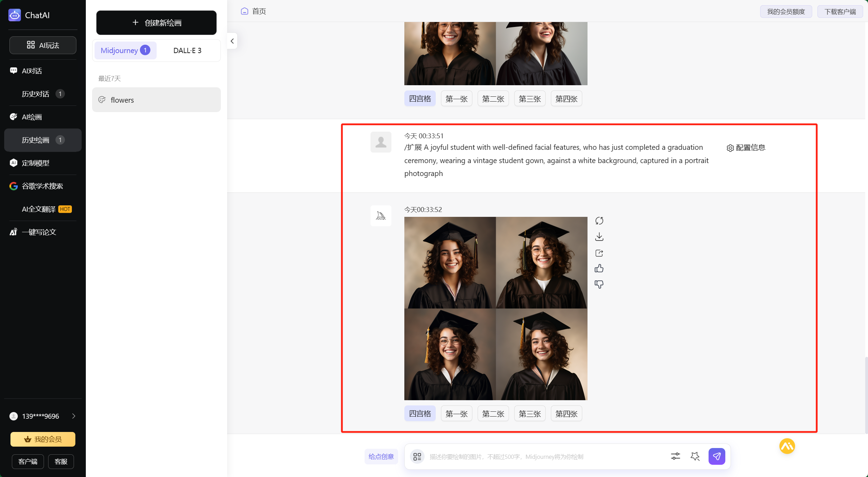Click the star wand icon in the prompt bar
868x477 pixels.
pyautogui.click(x=695, y=456)
